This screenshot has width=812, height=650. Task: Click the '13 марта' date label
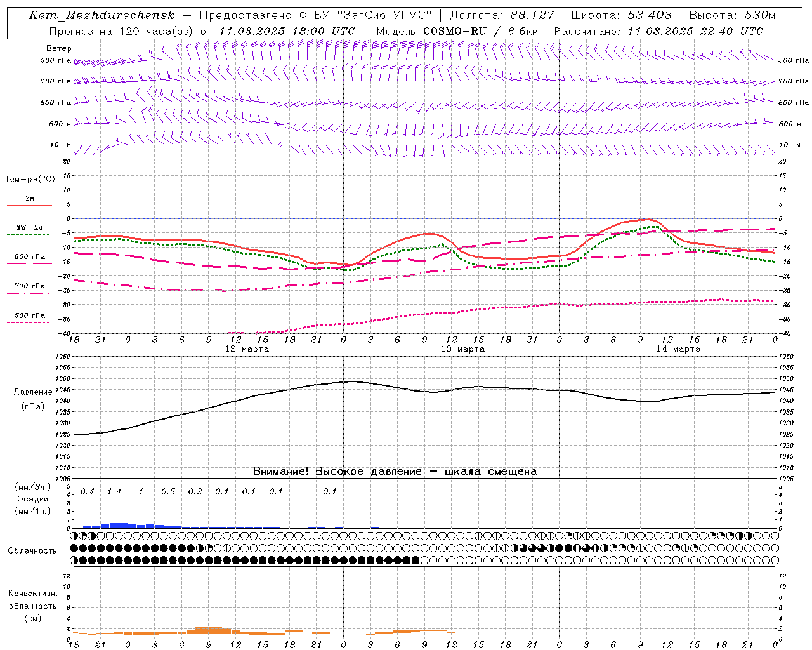click(x=463, y=349)
